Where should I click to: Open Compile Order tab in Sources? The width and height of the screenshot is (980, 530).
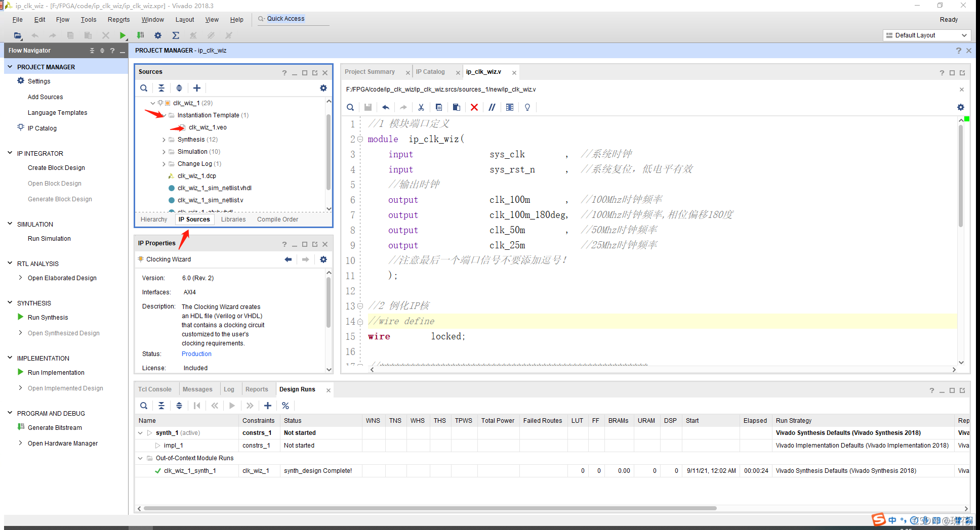tap(277, 219)
